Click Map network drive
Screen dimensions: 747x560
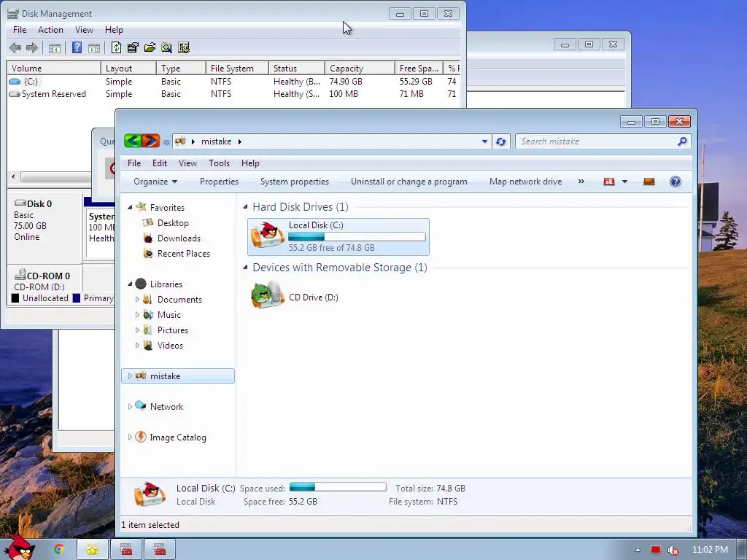pyautogui.click(x=525, y=182)
